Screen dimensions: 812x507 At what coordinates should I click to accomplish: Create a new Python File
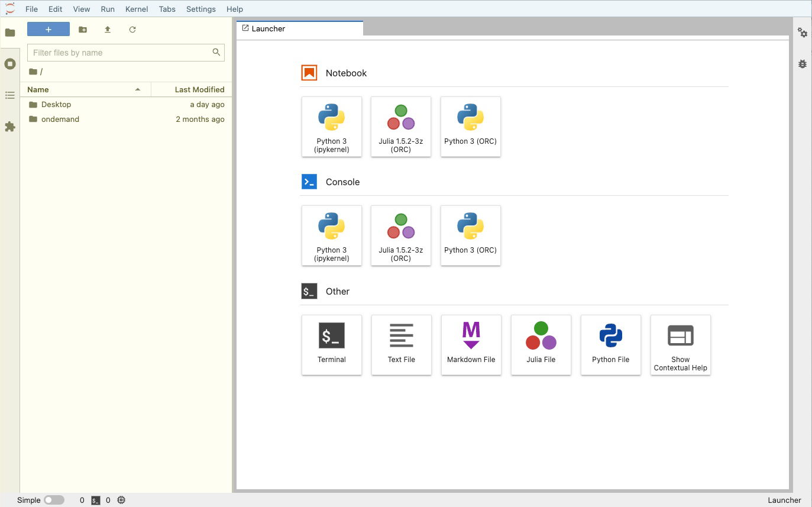(611, 345)
